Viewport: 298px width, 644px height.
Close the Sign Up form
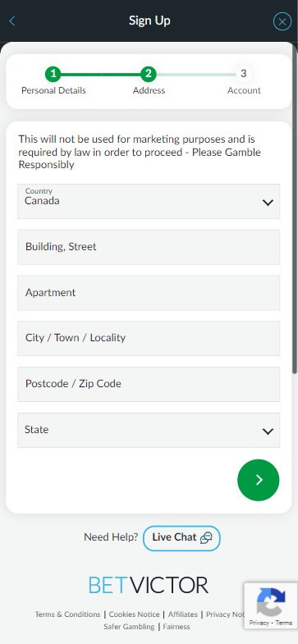pyautogui.click(x=282, y=22)
